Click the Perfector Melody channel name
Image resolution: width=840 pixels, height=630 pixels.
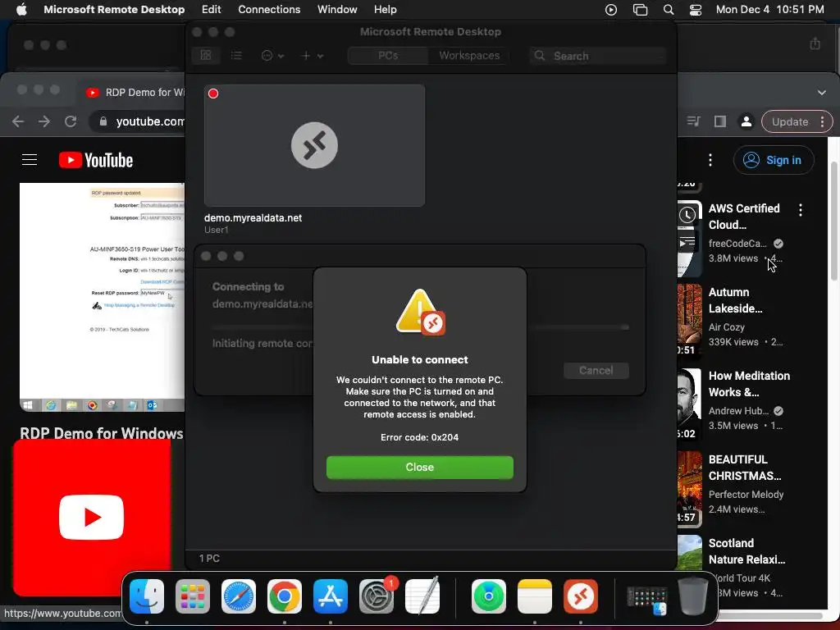(x=746, y=494)
